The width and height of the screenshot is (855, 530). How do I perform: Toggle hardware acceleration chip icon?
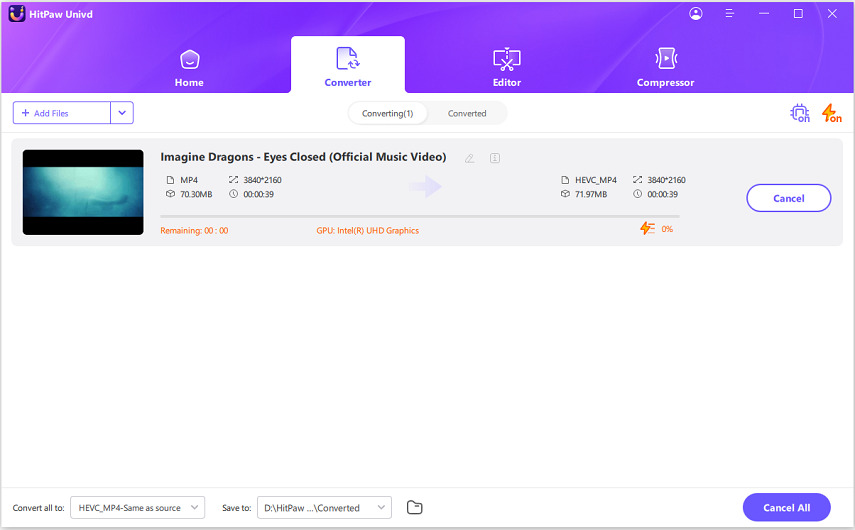tap(800, 113)
